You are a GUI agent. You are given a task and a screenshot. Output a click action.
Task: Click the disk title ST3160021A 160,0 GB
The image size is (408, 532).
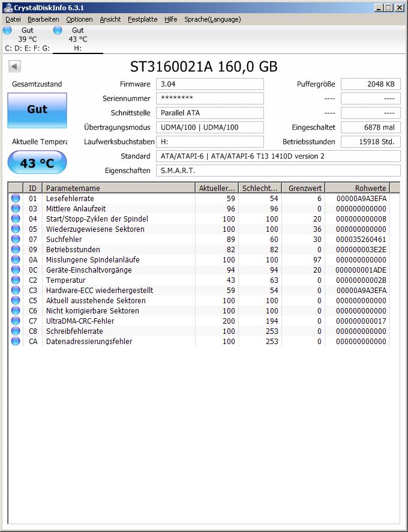[204, 67]
